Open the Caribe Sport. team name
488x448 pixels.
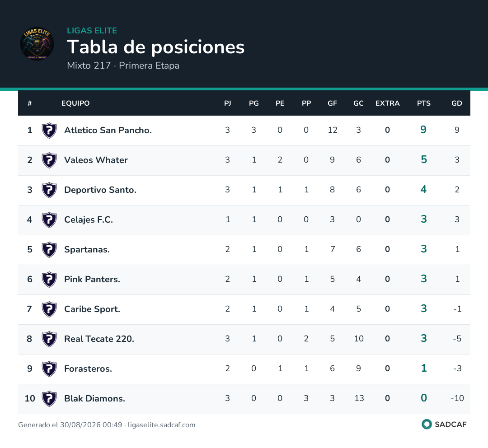click(x=92, y=309)
